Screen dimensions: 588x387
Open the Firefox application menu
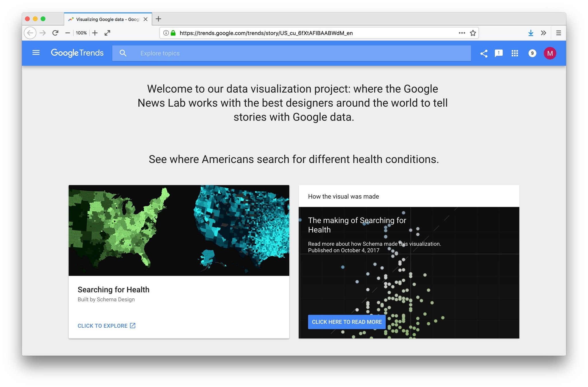point(558,33)
